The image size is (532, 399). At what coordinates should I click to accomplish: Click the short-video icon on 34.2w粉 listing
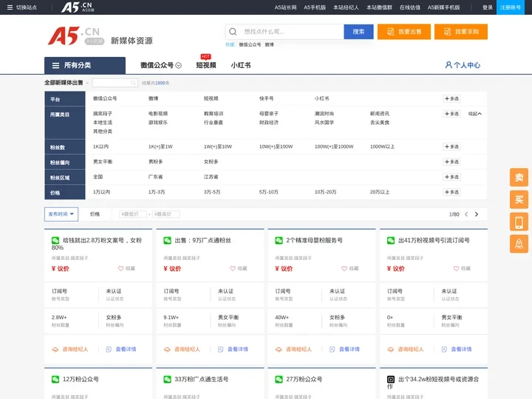(x=391, y=379)
